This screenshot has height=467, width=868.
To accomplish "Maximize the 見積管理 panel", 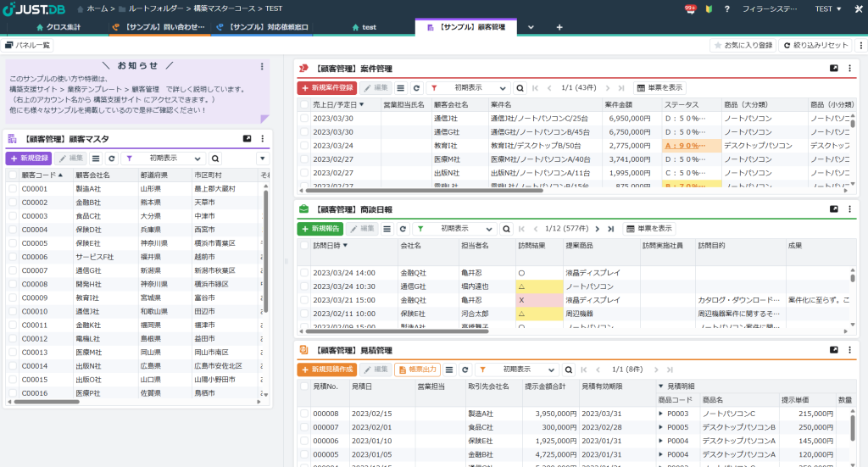I will tap(834, 350).
